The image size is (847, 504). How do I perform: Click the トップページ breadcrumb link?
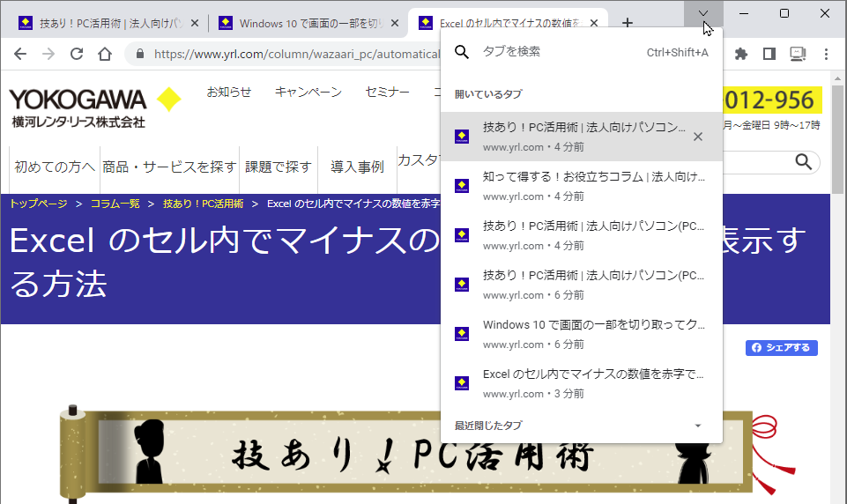(x=39, y=204)
